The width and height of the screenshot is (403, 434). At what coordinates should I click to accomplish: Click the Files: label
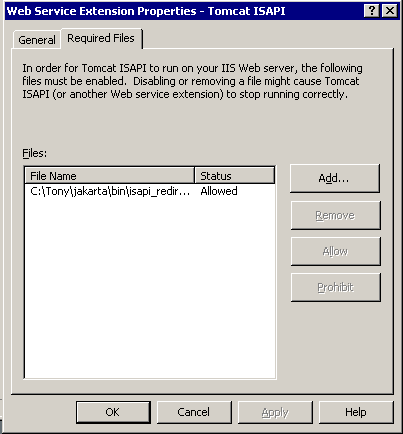coord(35,153)
